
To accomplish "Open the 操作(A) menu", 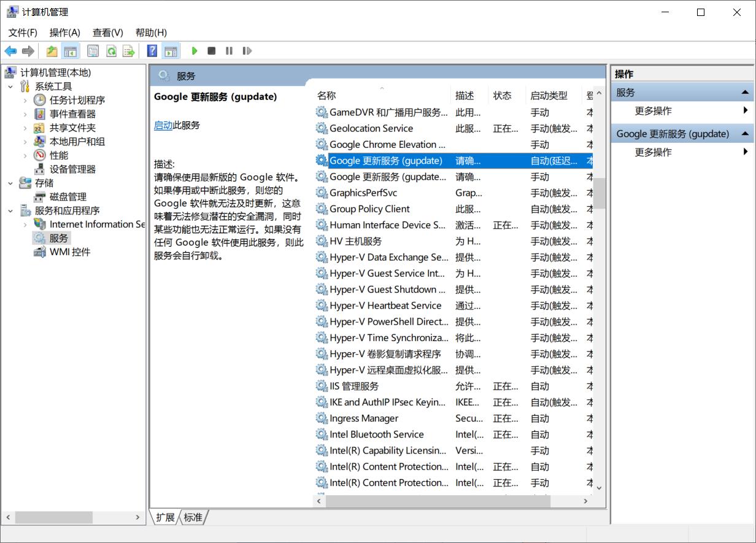I will point(64,33).
